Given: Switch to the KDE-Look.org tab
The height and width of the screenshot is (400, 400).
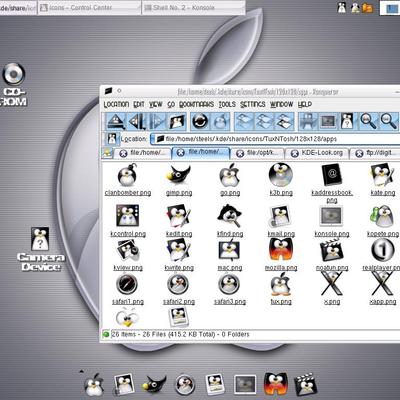Looking at the screenshot, I should [x=317, y=153].
